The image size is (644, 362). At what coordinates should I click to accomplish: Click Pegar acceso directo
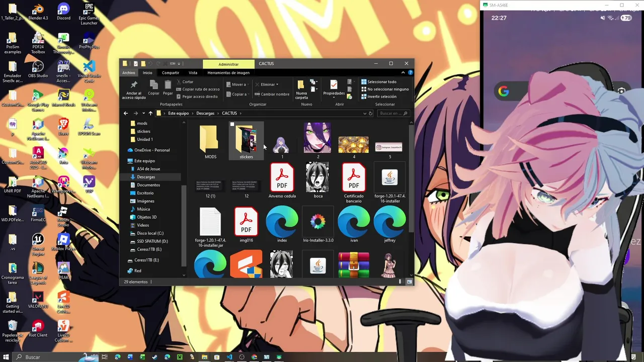(x=197, y=97)
